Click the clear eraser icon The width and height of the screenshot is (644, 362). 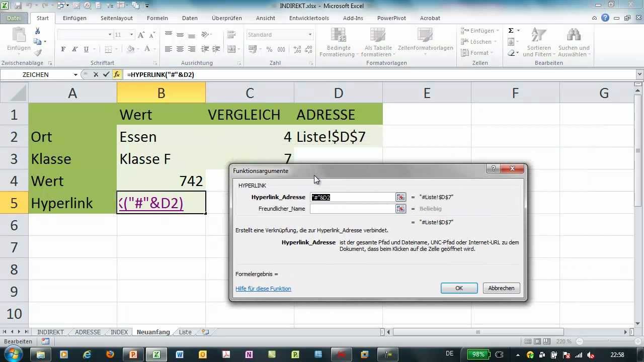pos(511,53)
